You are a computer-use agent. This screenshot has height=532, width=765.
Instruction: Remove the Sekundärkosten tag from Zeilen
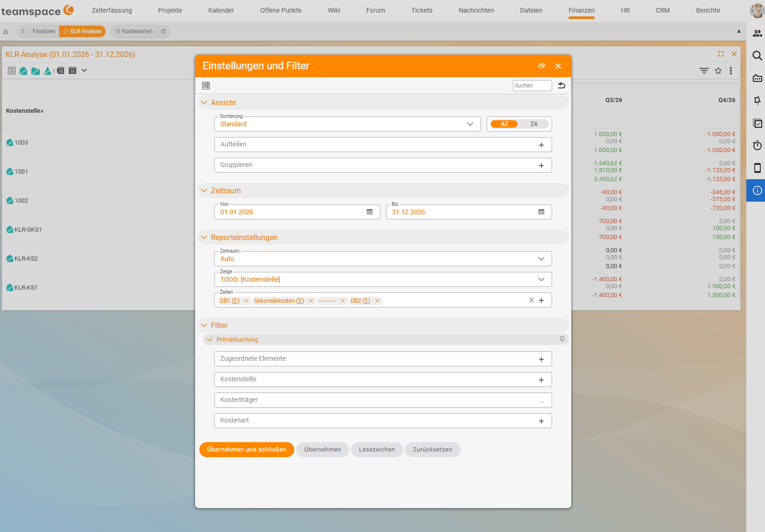click(x=311, y=301)
